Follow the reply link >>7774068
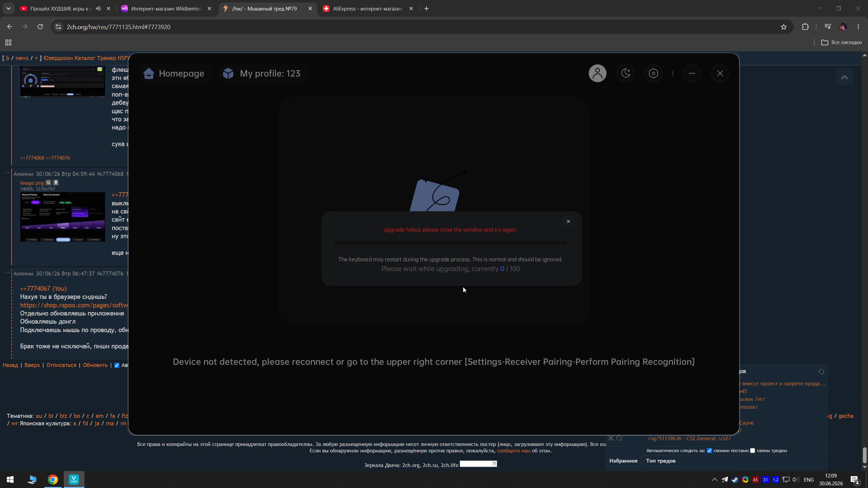Viewport: 868px width, 488px height. point(32,158)
